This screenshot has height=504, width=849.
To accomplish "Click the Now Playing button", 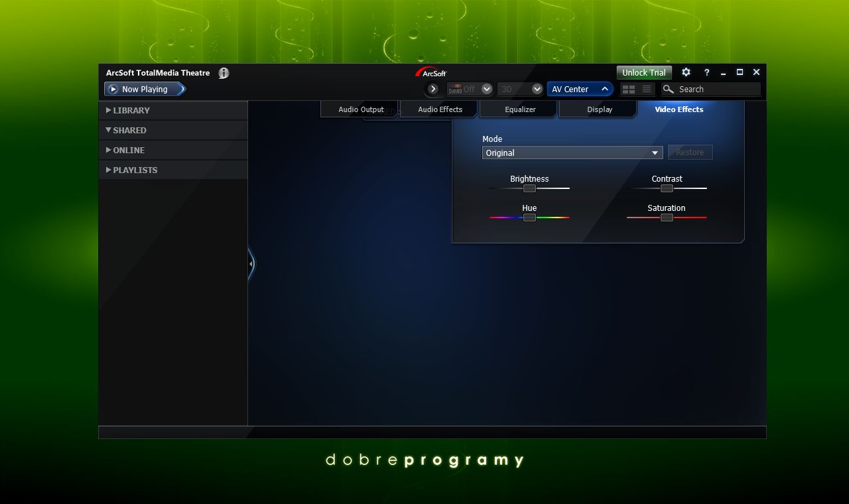I will (145, 89).
